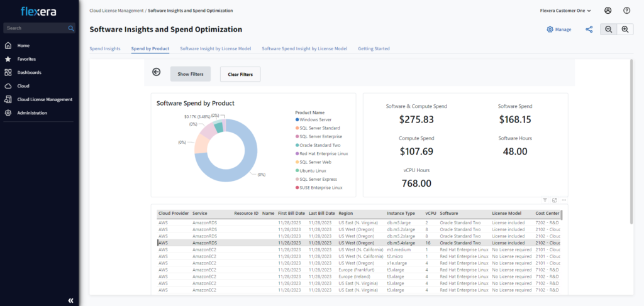Switch to the Spend Insights tab
The image size is (644, 306).
click(105, 48)
